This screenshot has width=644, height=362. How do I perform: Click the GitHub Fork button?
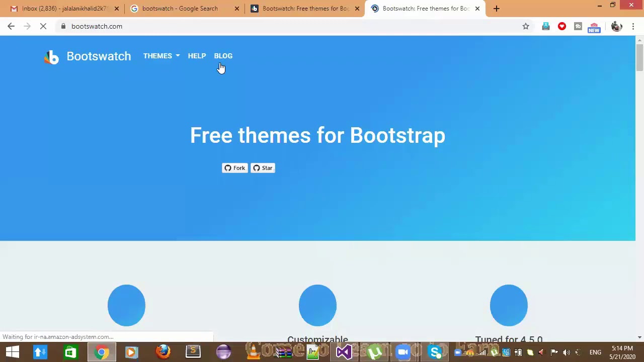(x=235, y=168)
